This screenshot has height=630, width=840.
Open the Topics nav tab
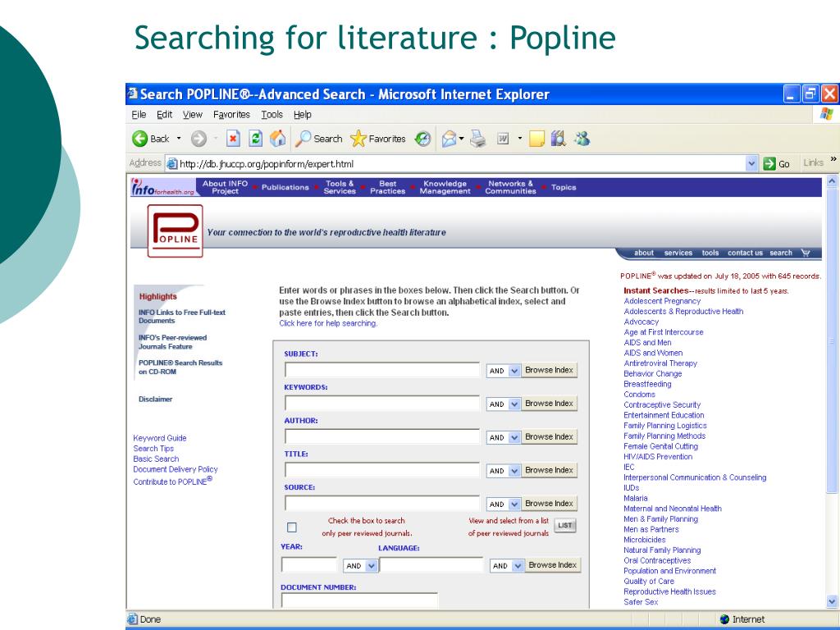pyautogui.click(x=564, y=188)
